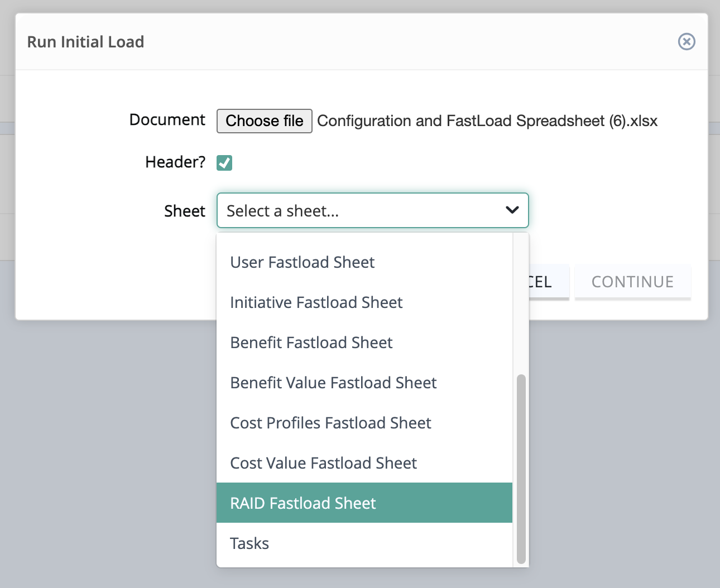Choose Initiative Fastload Sheet option
This screenshot has width=720, height=588.
coord(364,302)
